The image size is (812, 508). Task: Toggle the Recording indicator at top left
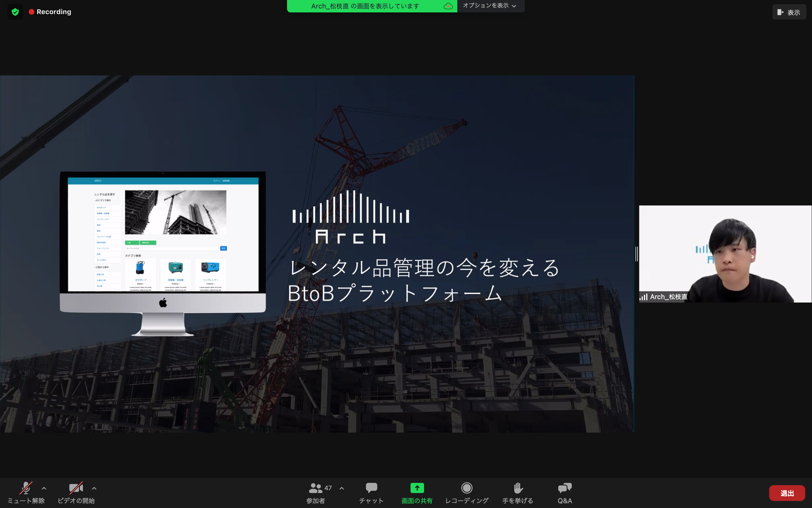50,12
